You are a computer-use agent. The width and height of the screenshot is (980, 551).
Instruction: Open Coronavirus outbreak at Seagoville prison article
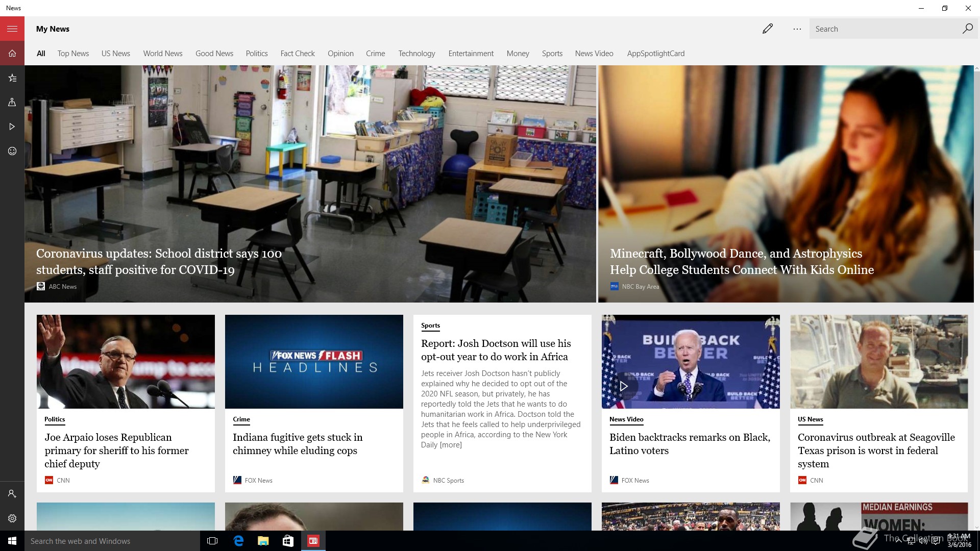click(x=876, y=450)
